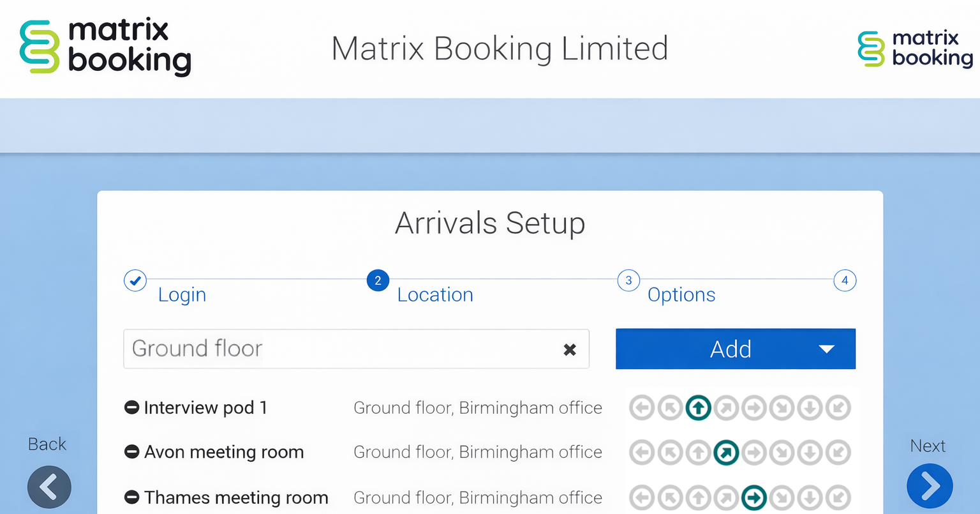Clear the Ground floor search field

tap(570, 349)
